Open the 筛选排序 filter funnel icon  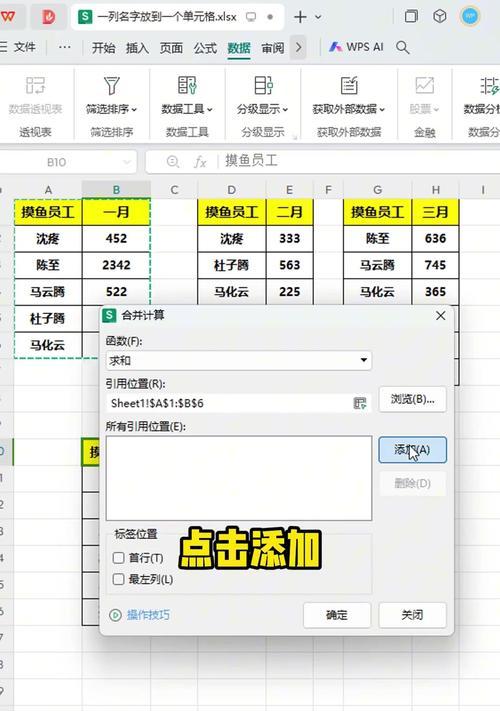tap(112, 85)
